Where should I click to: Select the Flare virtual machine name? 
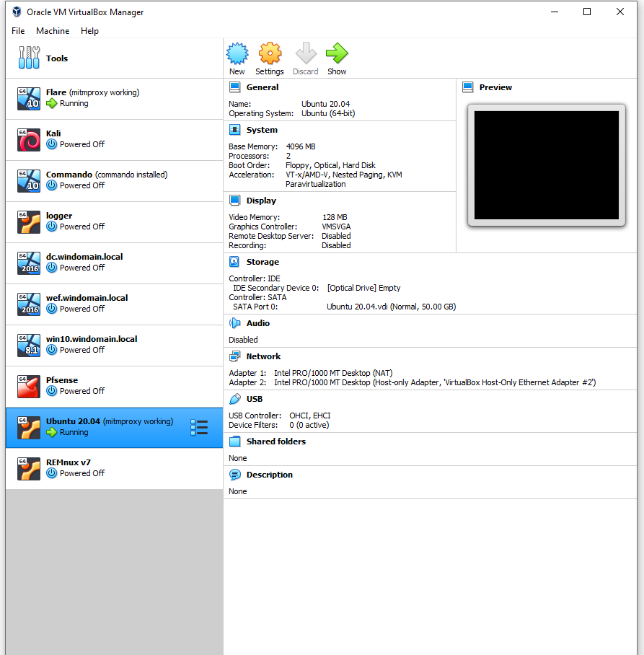click(56, 92)
